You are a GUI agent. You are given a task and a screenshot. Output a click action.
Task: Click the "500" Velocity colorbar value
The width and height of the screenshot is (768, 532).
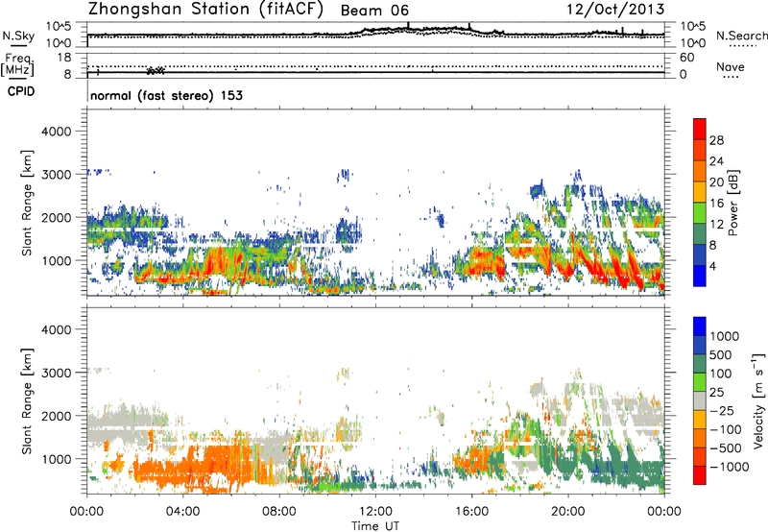pyautogui.click(x=721, y=354)
